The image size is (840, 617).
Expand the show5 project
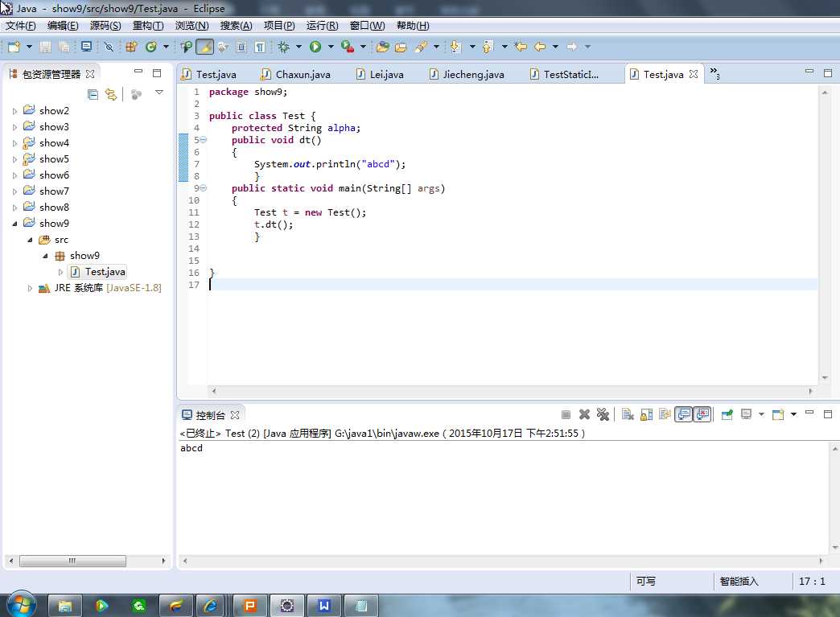point(15,159)
